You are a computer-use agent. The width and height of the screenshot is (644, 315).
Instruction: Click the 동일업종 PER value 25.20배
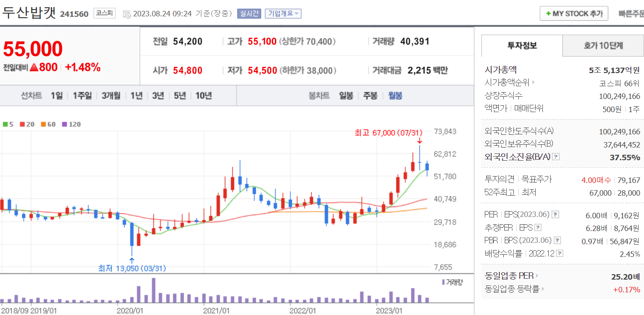[x=626, y=276]
